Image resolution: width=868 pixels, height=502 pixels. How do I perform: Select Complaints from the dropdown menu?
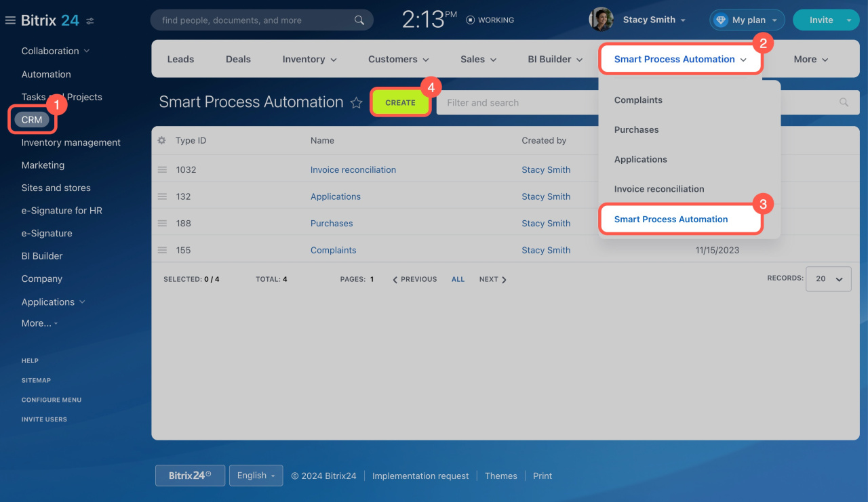tap(638, 100)
